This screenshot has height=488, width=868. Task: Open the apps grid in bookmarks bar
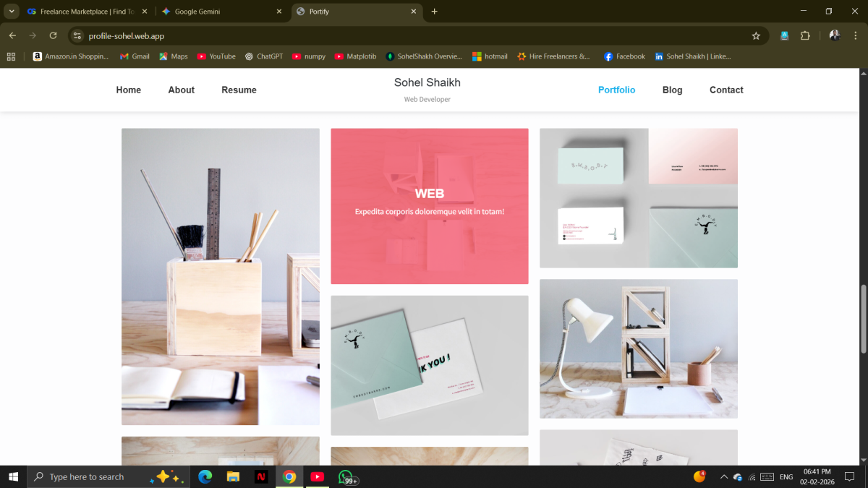11,56
